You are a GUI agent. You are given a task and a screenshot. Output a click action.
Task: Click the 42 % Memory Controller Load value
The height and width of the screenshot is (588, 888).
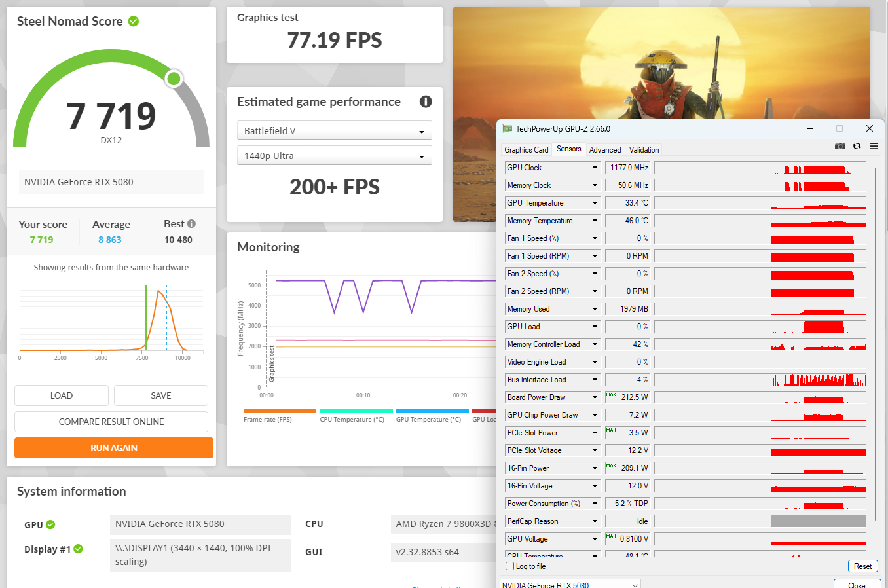click(x=627, y=344)
